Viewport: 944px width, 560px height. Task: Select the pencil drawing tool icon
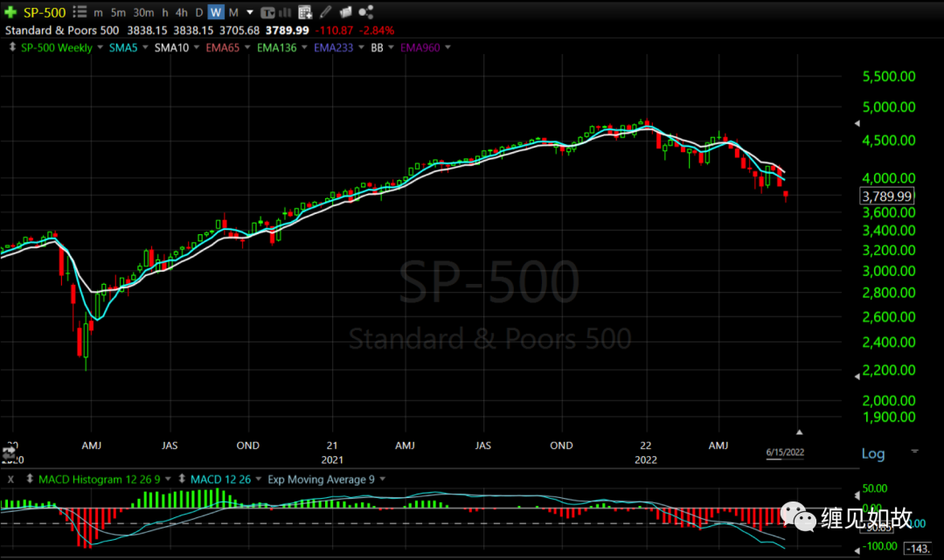tap(326, 12)
